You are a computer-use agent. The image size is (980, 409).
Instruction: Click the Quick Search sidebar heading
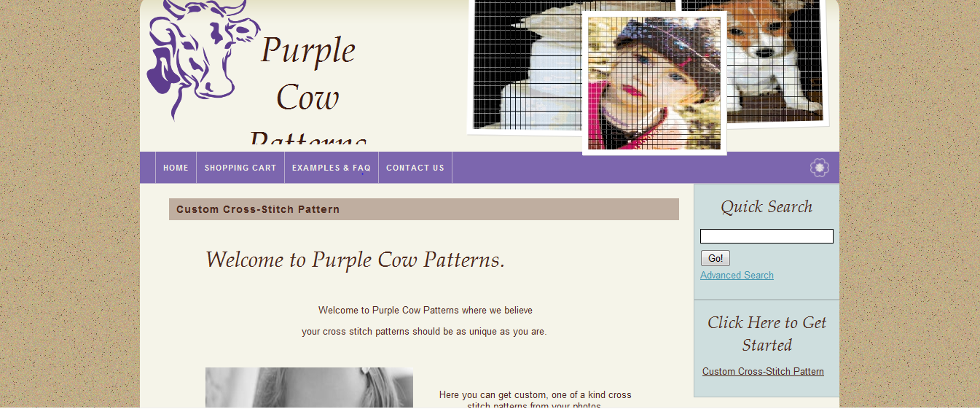767,207
